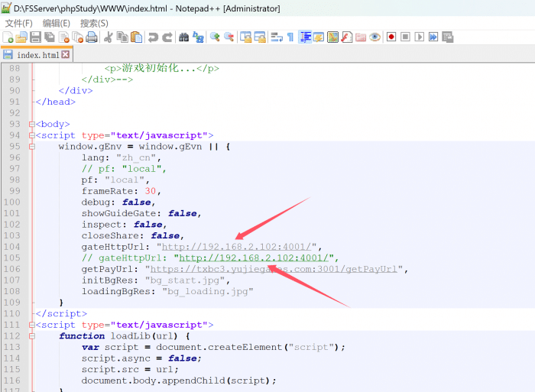
Task: Click the getPayUrl link on line 106
Action: [x=275, y=269]
